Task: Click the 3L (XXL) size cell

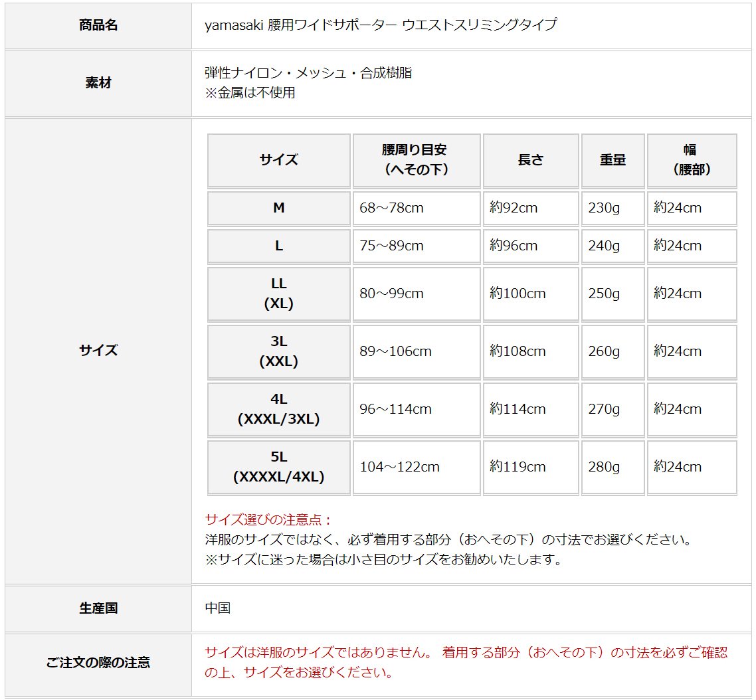Action: [x=278, y=351]
